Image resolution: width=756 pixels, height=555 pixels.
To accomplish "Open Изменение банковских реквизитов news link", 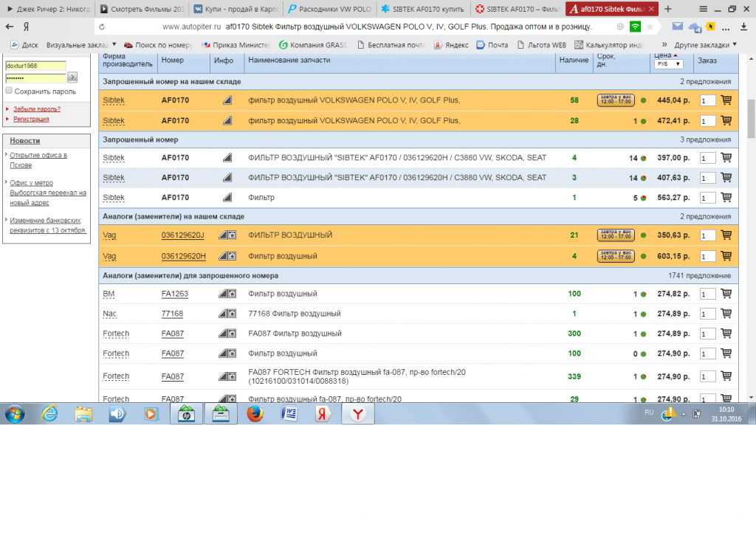I will point(48,226).
